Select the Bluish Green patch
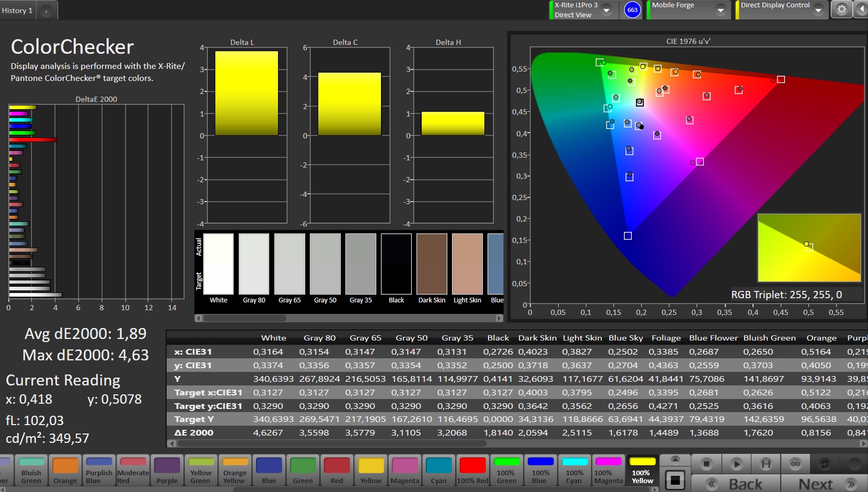Screen dimensions: 868x492 pos(31,470)
